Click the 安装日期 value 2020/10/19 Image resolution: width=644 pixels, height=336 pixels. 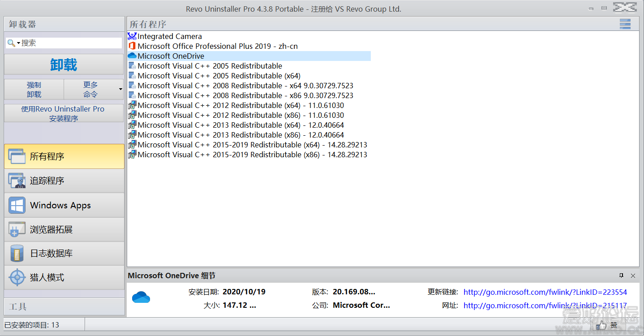coord(244,292)
